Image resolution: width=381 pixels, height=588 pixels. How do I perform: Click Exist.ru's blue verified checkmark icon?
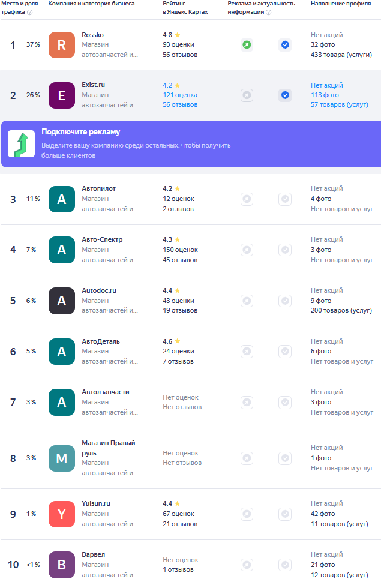(285, 95)
